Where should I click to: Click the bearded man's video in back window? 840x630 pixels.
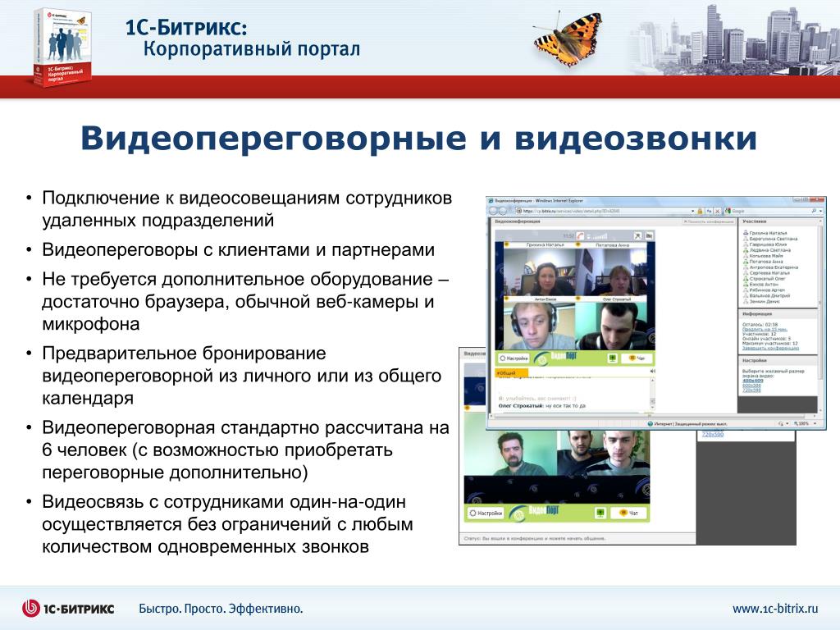tap(510, 453)
